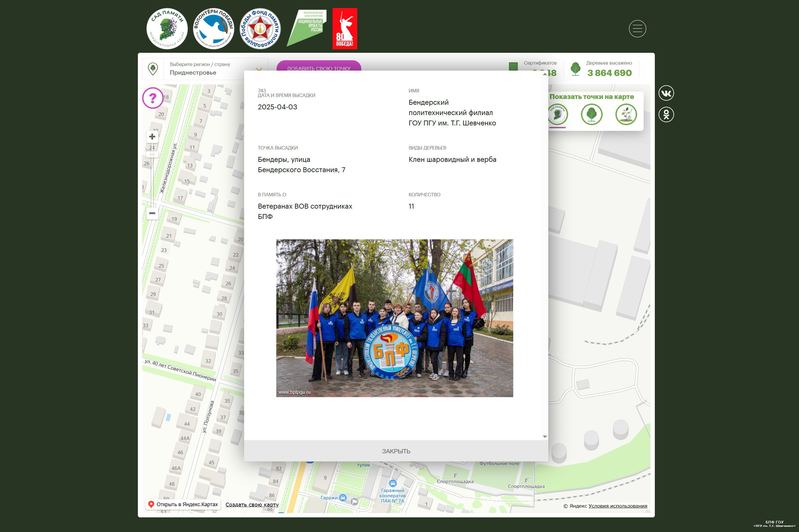The image size is (799, 532).
Task: Show green tree points on map
Action: tap(592, 115)
